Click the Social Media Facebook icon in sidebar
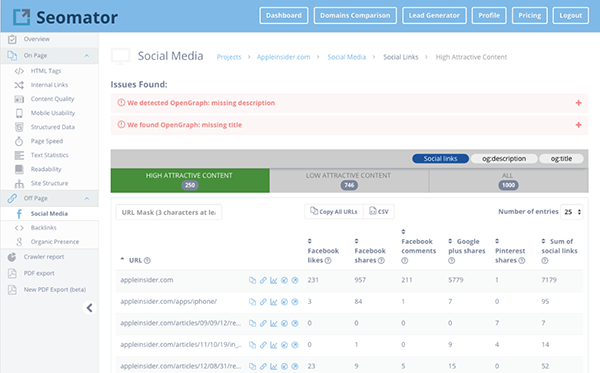The image size is (600, 373). coord(19,214)
